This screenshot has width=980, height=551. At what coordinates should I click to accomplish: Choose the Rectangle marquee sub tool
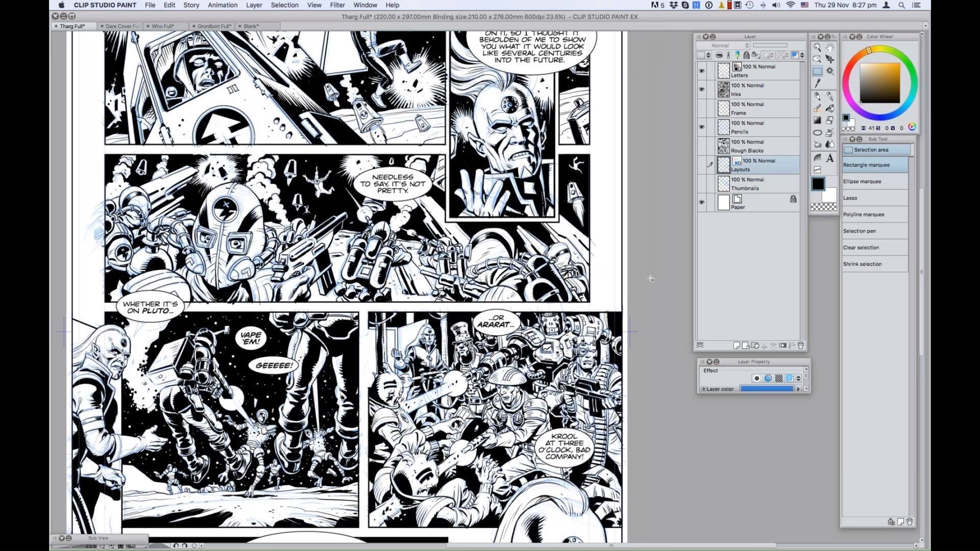(875, 165)
